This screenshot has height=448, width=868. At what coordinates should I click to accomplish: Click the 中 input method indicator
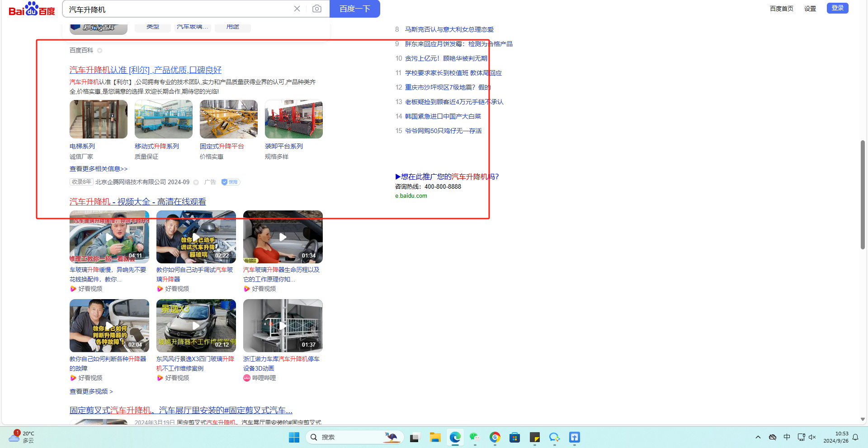pyautogui.click(x=787, y=437)
